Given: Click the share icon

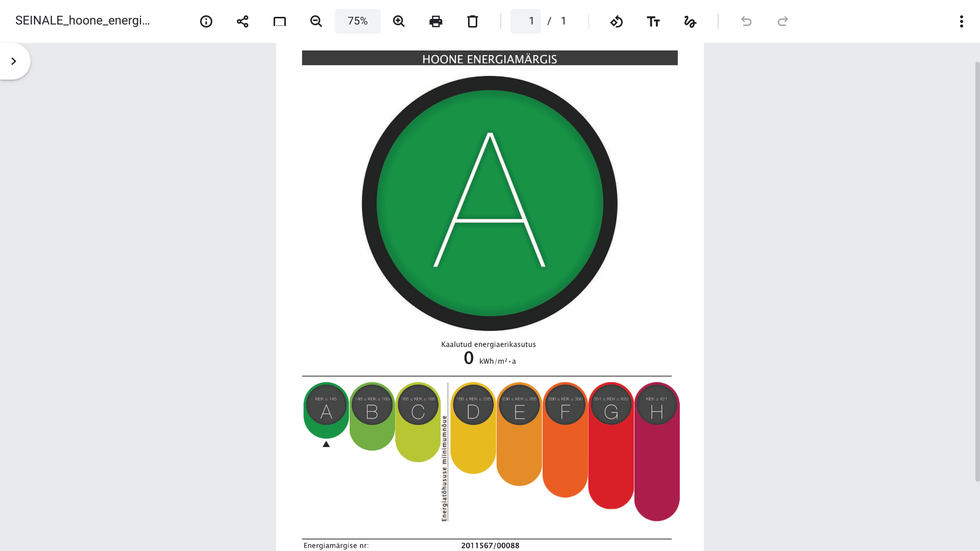Looking at the screenshot, I should 242,21.
